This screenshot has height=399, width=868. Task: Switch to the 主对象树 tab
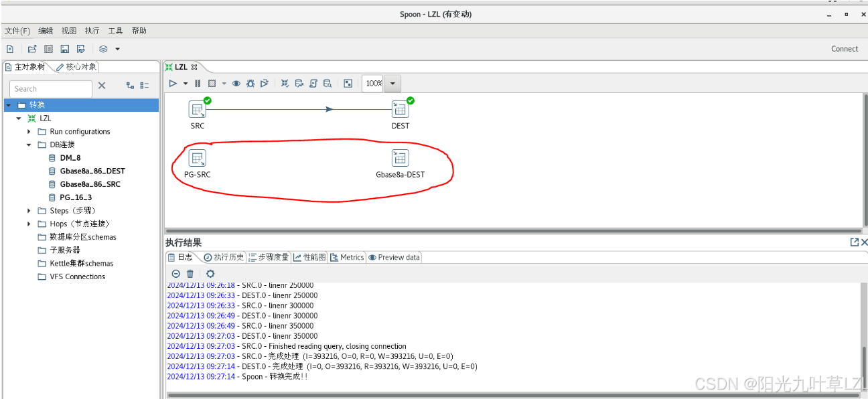(x=26, y=67)
